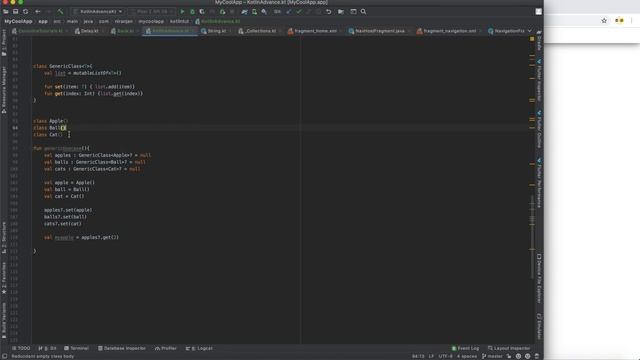This screenshot has height=360, width=640.
Task: Click the LF line separator selector
Action: click(x=431, y=356)
